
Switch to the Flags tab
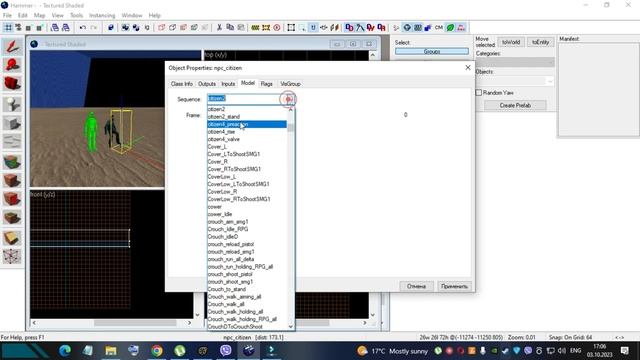267,84
